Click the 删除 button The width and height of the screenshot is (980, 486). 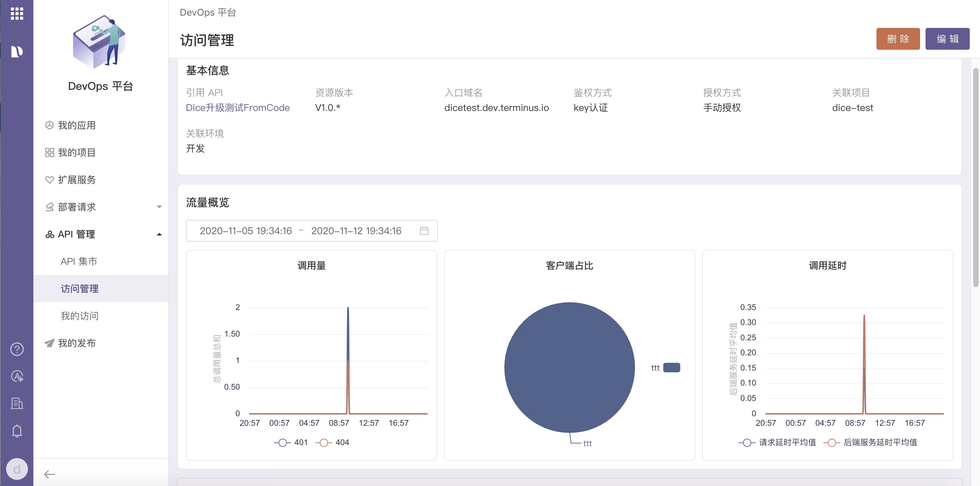coord(898,39)
